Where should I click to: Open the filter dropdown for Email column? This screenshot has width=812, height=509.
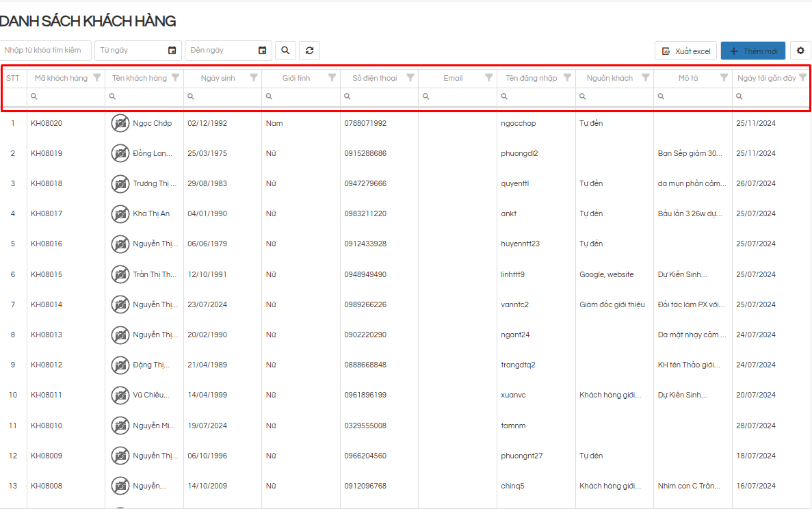(x=488, y=77)
